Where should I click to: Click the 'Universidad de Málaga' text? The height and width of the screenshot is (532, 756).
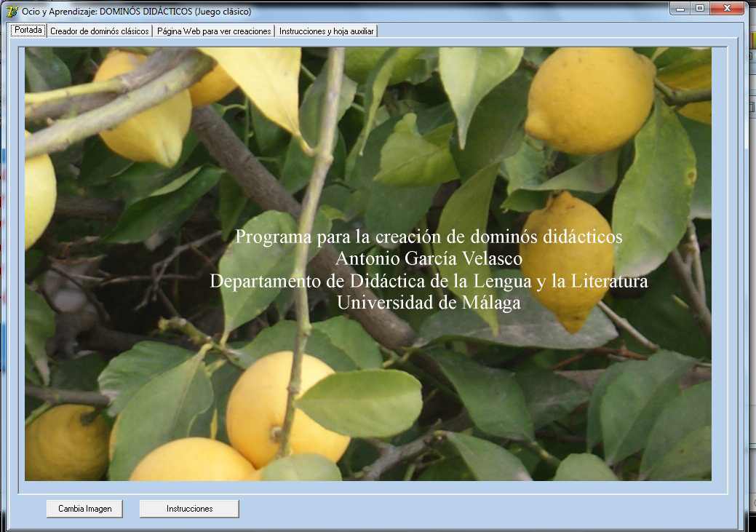coord(429,303)
